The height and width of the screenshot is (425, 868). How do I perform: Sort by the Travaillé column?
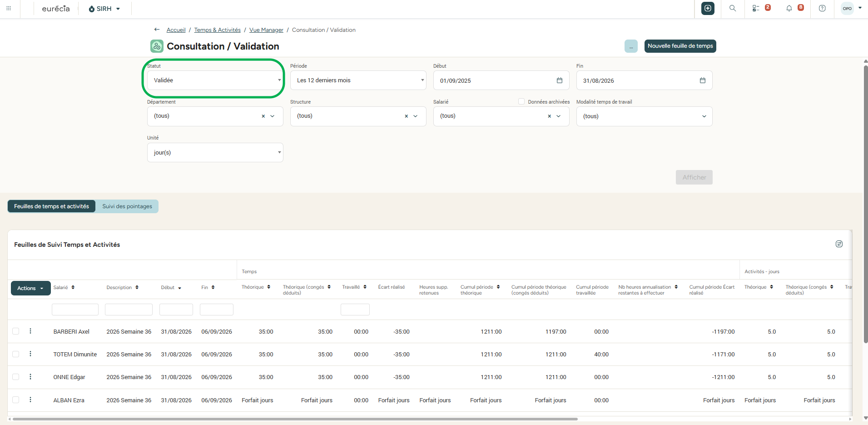coord(365,287)
